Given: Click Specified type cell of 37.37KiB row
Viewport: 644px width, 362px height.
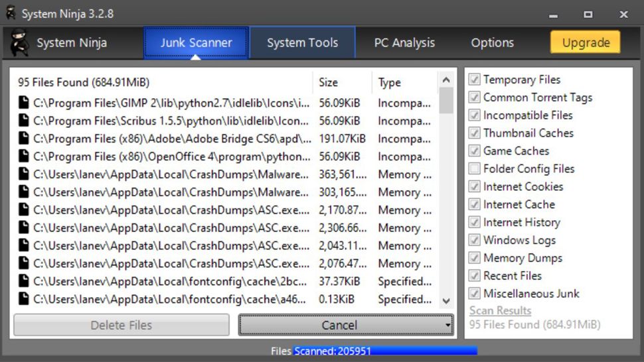Looking at the screenshot, I should click(404, 281).
